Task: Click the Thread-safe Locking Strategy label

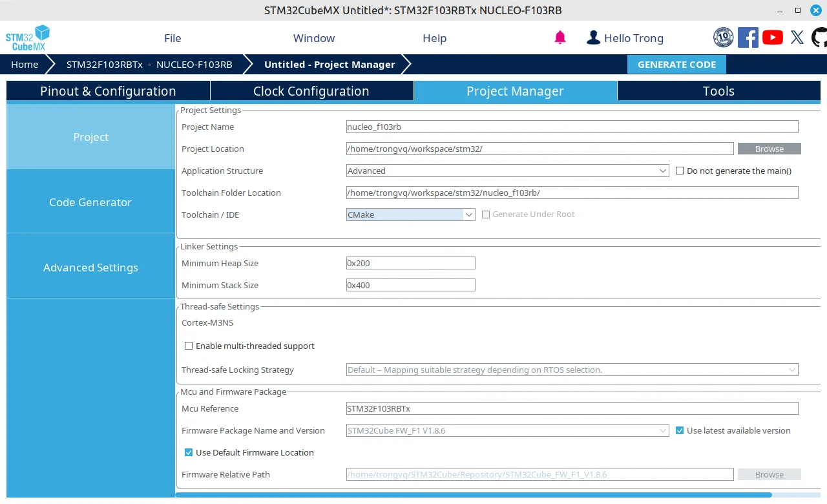Action: (x=238, y=370)
